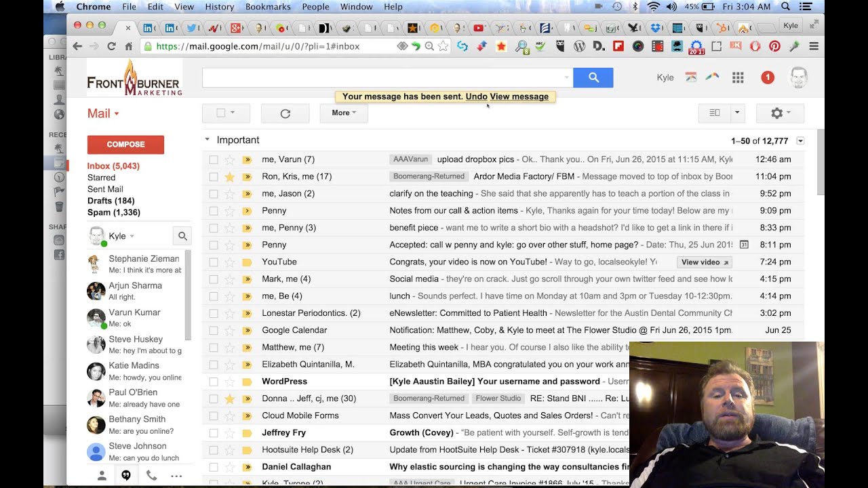The width and height of the screenshot is (868, 488).
Task: Collapse the Important section
Action: pos(208,140)
